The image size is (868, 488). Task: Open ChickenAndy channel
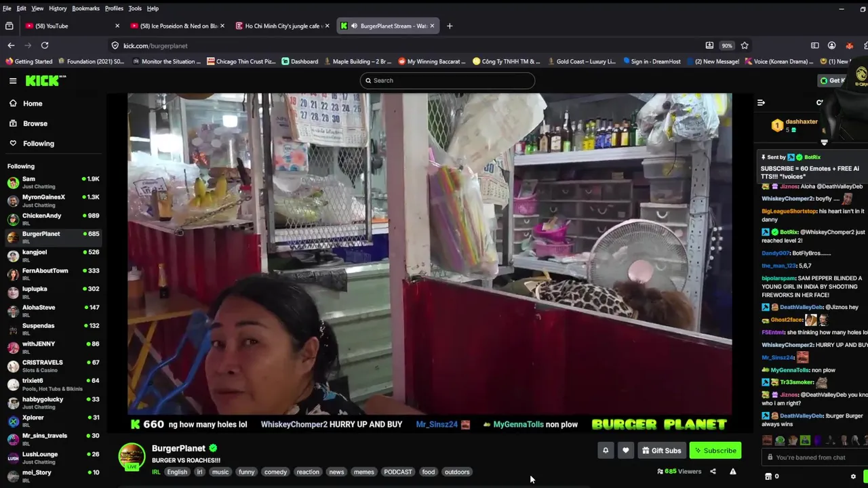click(x=53, y=219)
